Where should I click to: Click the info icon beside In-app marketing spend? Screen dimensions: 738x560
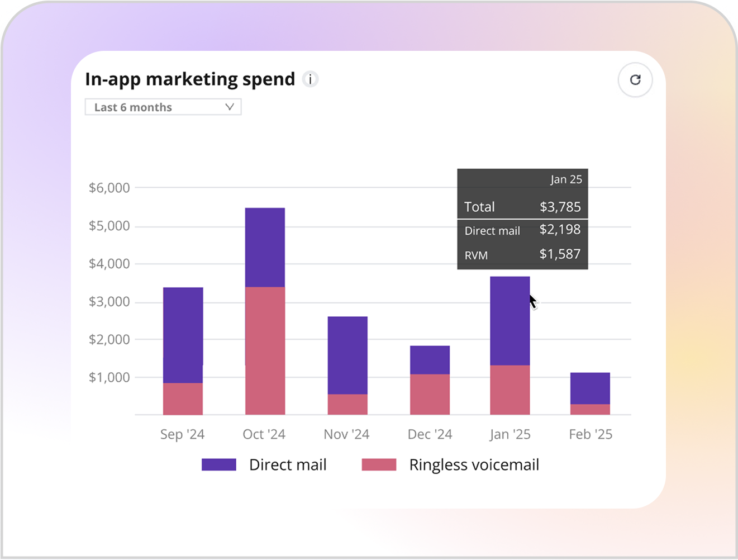click(x=310, y=79)
